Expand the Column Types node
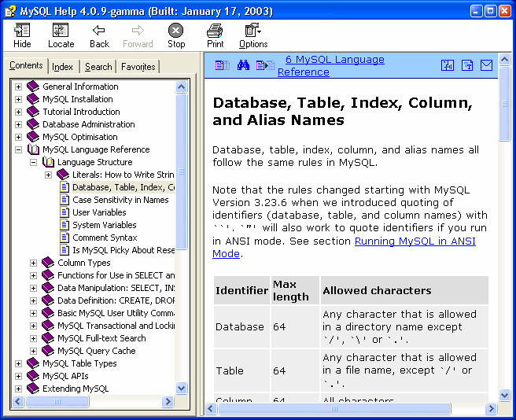The image size is (516, 420). click(33, 263)
